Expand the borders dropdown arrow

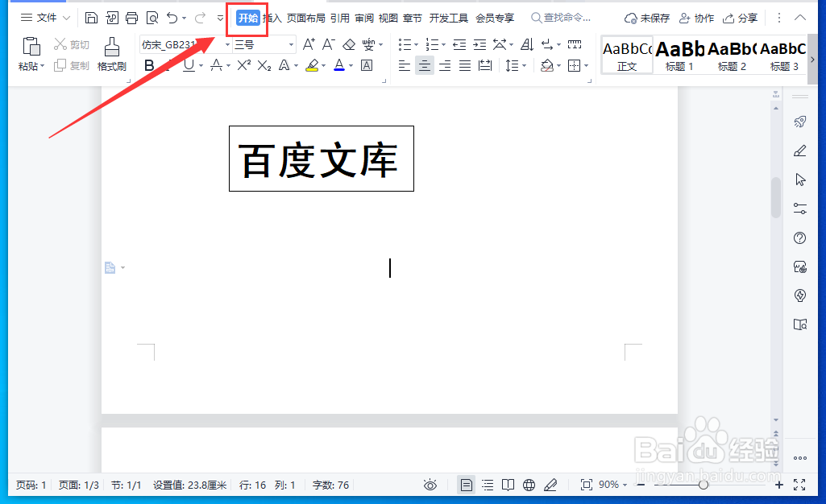(587, 66)
